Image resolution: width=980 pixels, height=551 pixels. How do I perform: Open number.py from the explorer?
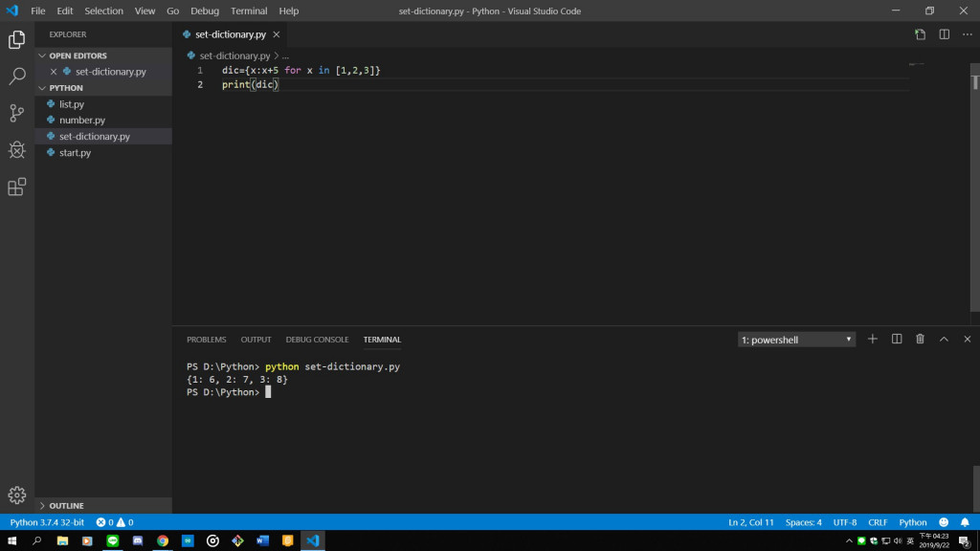(103, 120)
